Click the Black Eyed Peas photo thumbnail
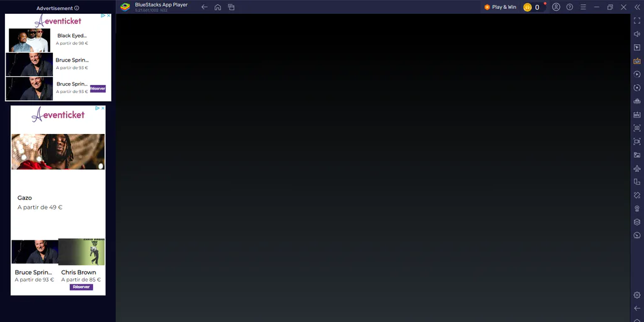Image resolution: width=644 pixels, height=322 pixels. 30,40
